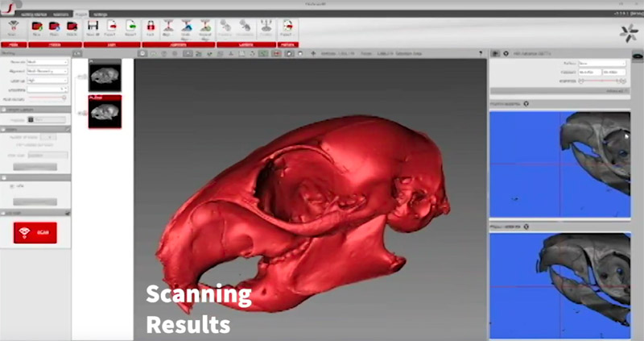
Task: Click the scanner icon at far left of ribbon
Action: [13, 29]
